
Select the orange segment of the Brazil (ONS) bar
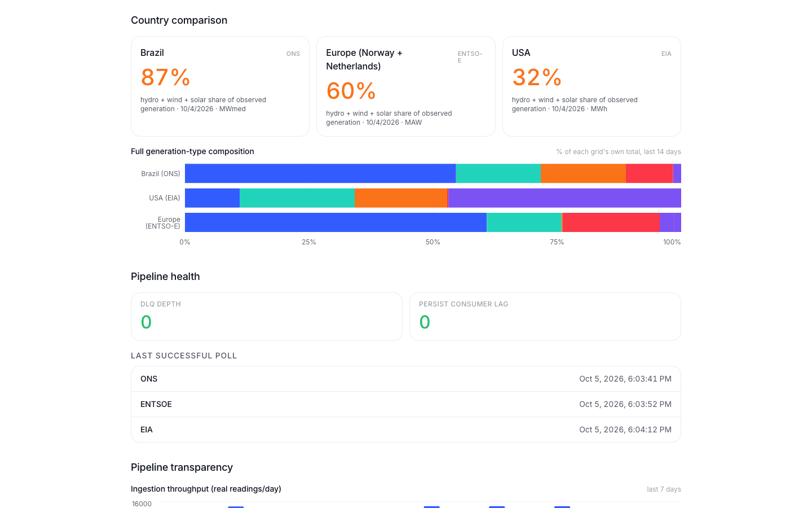583,173
